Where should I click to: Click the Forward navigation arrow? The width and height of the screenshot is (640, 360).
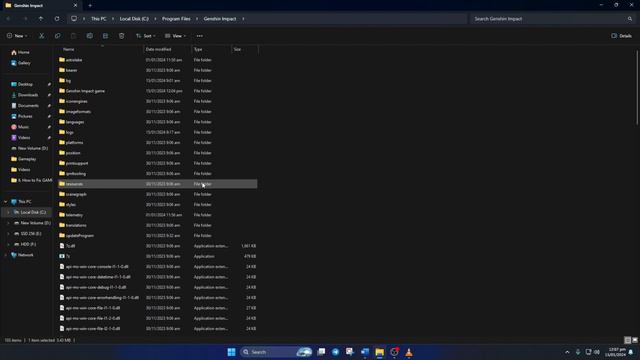(25, 19)
